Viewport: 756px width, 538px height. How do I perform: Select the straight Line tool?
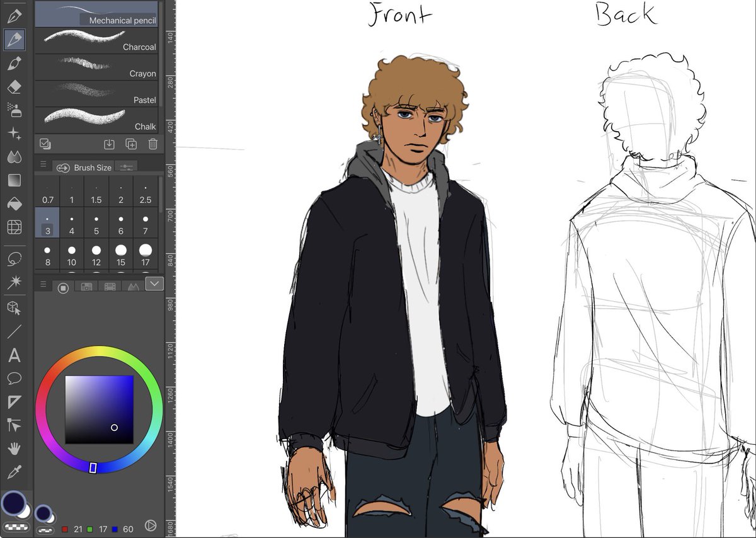click(14, 331)
